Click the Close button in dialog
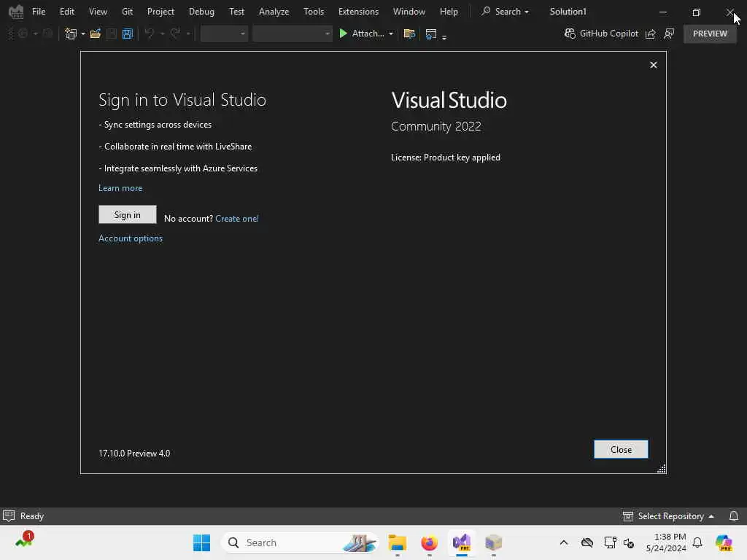This screenshot has width=747, height=560. [621, 449]
